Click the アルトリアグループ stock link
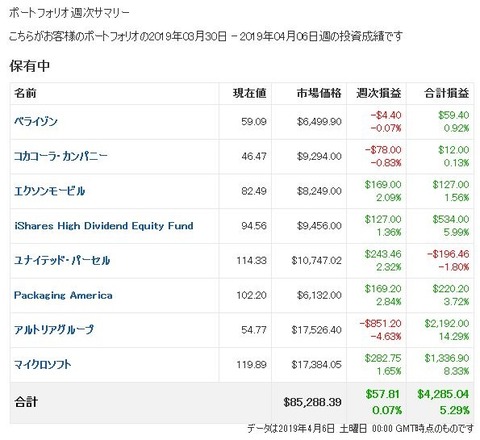Image resolution: width=480 pixels, height=440 pixels. (x=54, y=330)
